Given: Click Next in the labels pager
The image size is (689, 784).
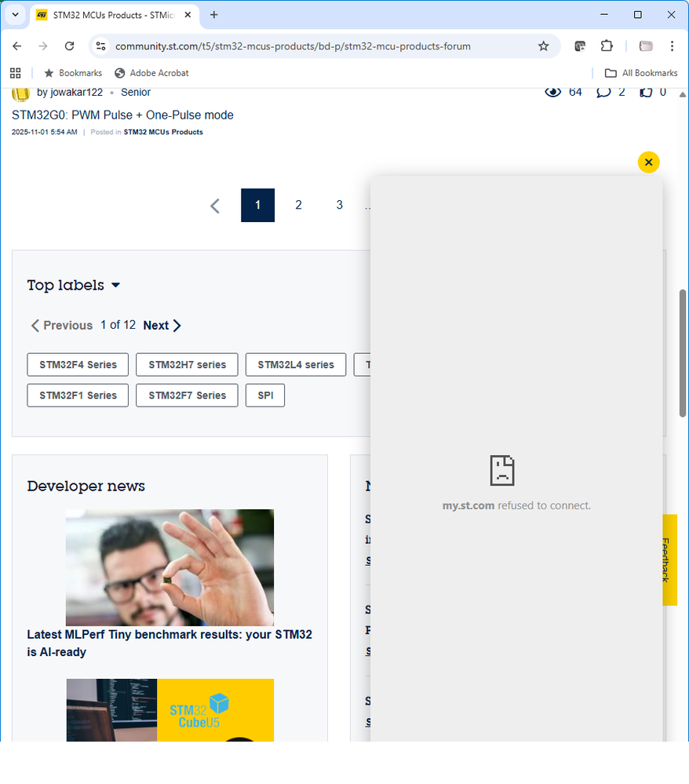Looking at the screenshot, I should pos(162,326).
